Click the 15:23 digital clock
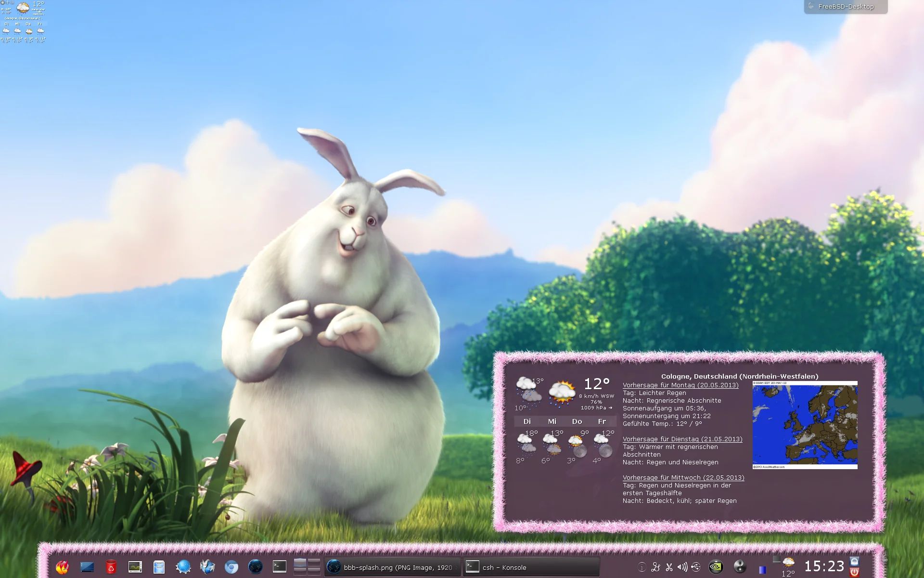This screenshot has height=578, width=924. [824, 566]
